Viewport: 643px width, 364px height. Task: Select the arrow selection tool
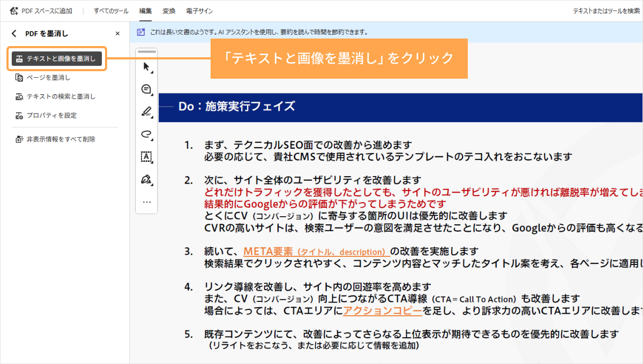click(147, 67)
